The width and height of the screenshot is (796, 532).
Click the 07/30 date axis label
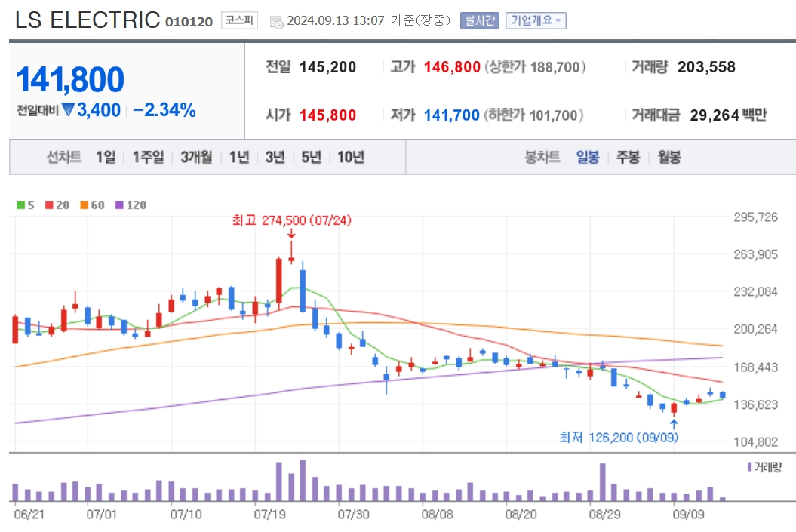click(353, 514)
